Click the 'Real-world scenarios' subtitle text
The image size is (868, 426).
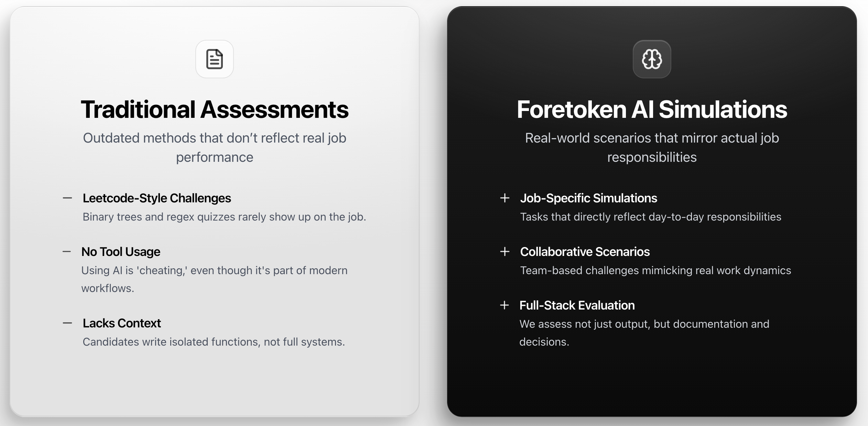652,147
